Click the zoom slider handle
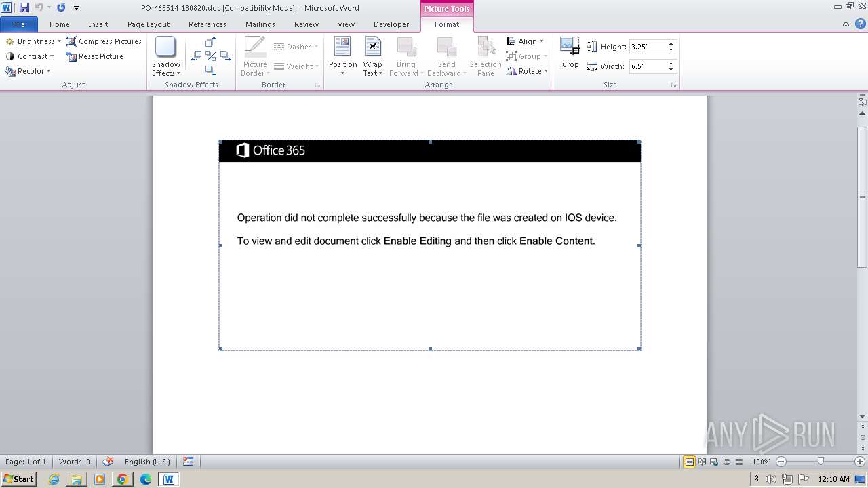This screenshot has height=488, width=868. pos(821,462)
